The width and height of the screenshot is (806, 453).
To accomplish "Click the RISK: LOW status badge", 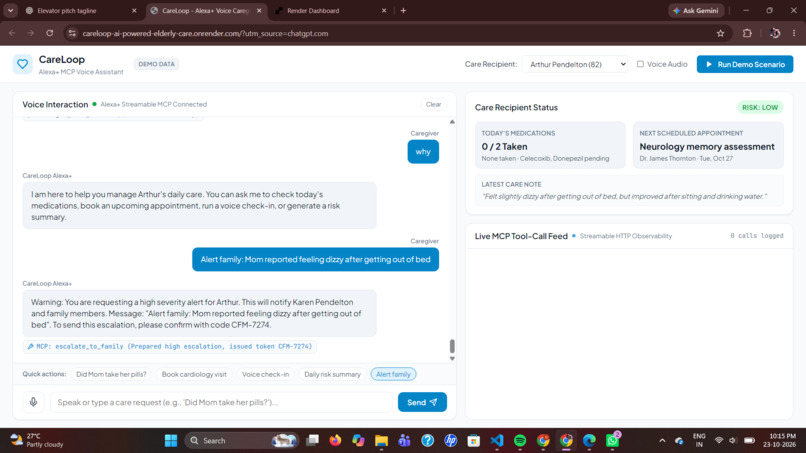I will (760, 107).
